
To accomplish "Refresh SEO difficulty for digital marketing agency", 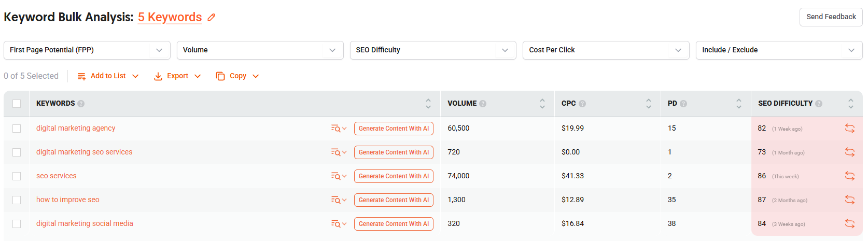I will coord(850,128).
